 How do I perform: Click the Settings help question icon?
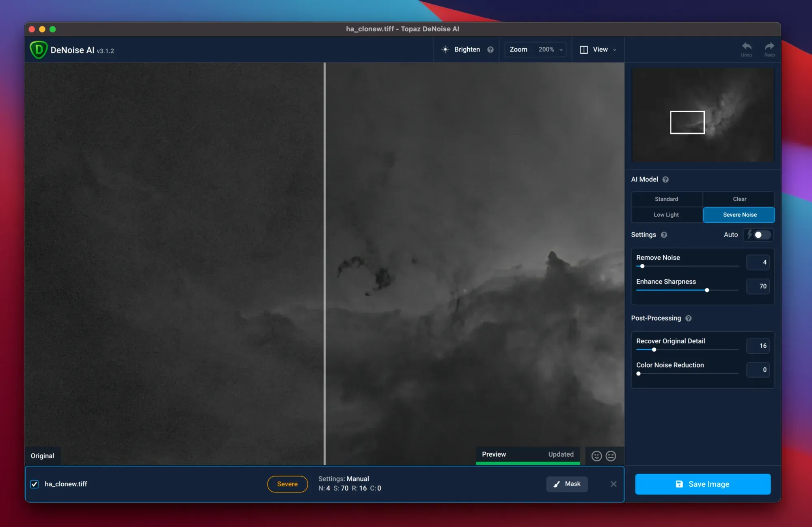pos(664,235)
